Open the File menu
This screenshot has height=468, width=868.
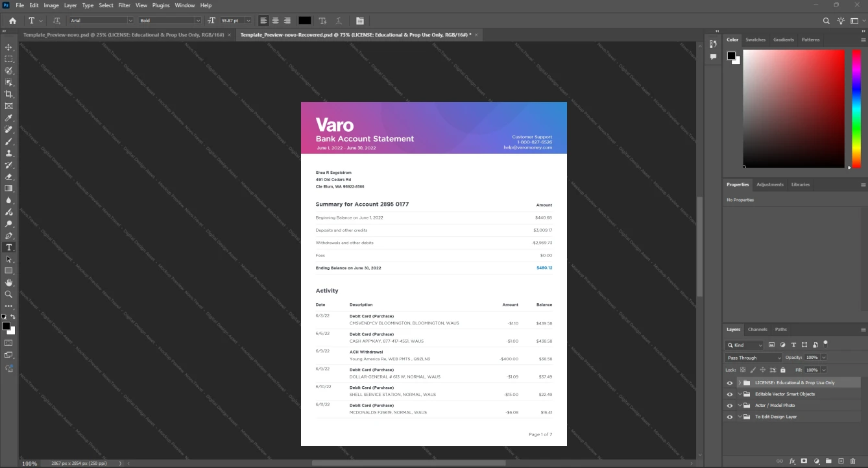click(x=19, y=5)
